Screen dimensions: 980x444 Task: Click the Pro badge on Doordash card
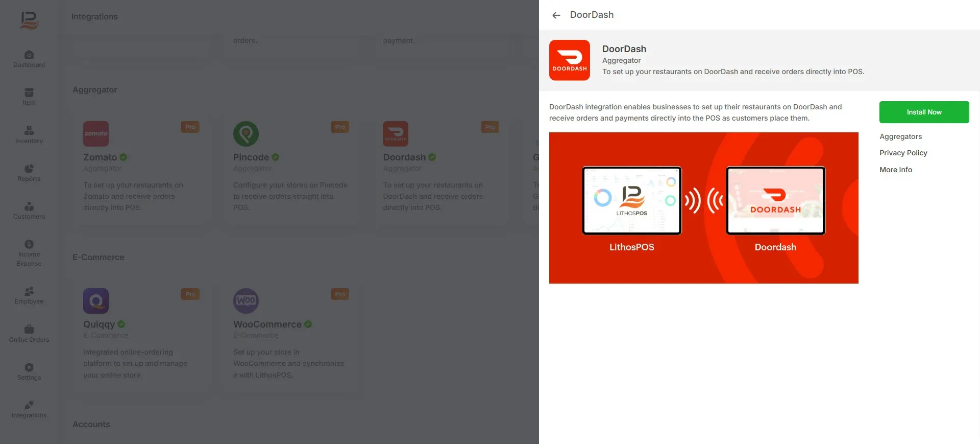point(490,127)
